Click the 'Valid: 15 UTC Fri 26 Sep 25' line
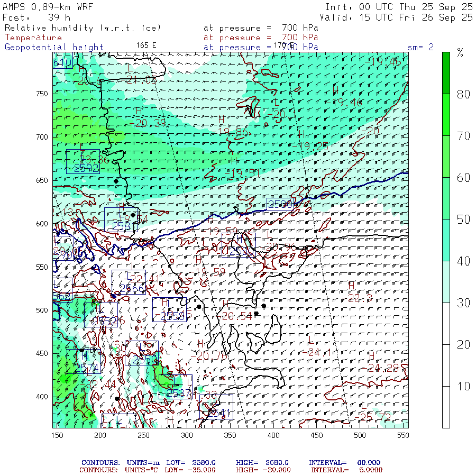The height and width of the screenshot is (476, 476). tap(396, 17)
